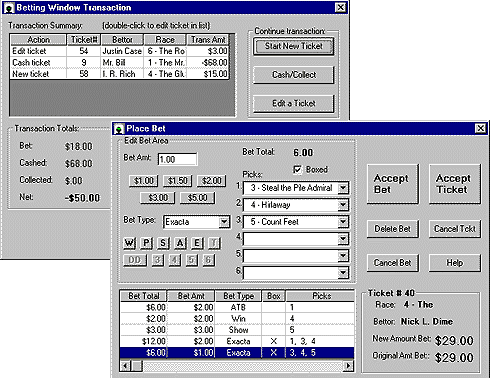The image size is (490, 378).
Task: Click the Action column header in summary
Action: click(x=38, y=40)
